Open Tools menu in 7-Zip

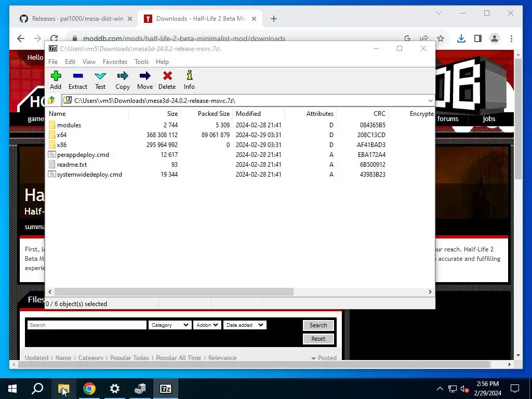tap(141, 62)
